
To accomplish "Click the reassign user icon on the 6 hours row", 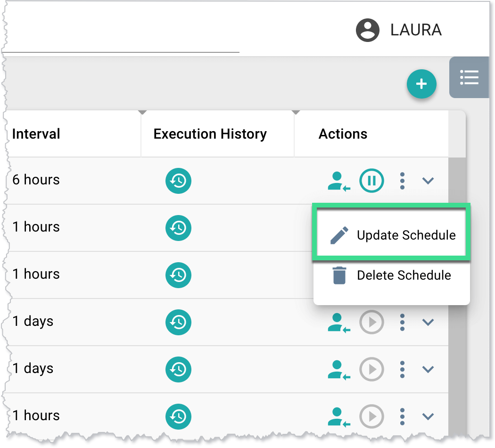I will point(338,181).
